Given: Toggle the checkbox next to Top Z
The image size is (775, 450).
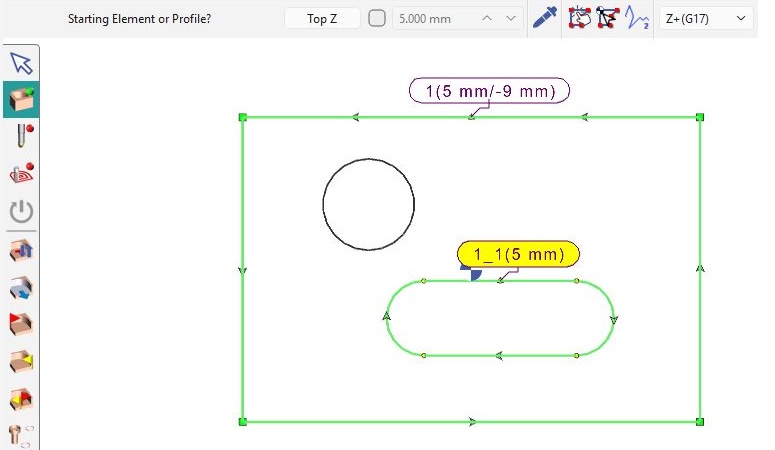Looking at the screenshot, I should coord(377,19).
